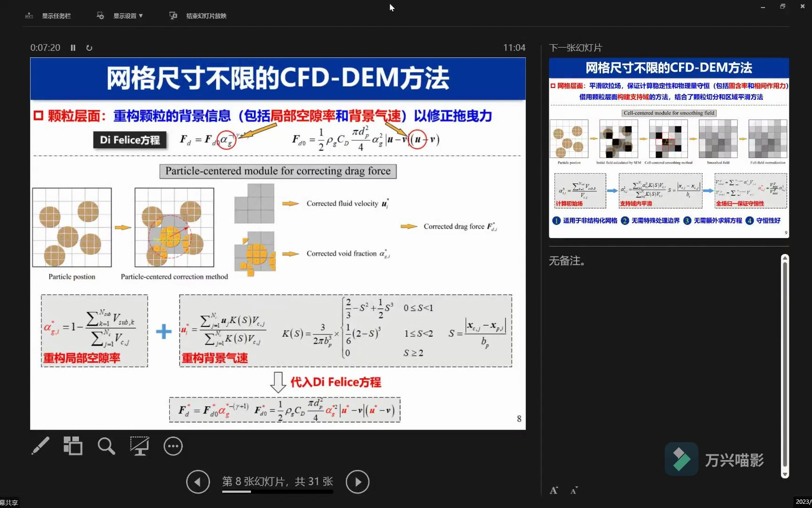Open the See All Slides view
The width and height of the screenshot is (812, 508).
tap(73, 446)
